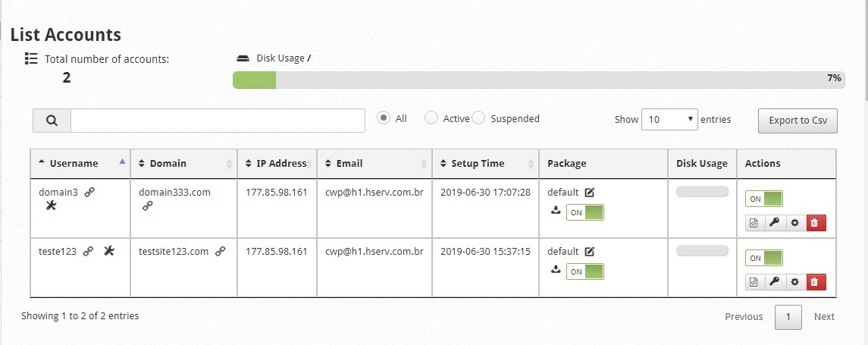868x345 pixels.
Task: Open the Show 10 entries dropdown
Action: [669, 119]
